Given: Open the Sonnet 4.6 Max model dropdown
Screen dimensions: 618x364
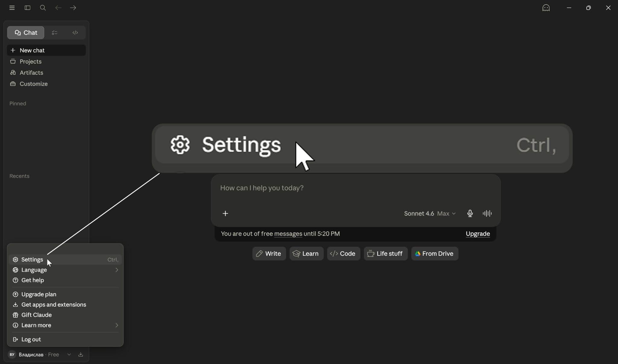Looking at the screenshot, I should tap(430, 214).
